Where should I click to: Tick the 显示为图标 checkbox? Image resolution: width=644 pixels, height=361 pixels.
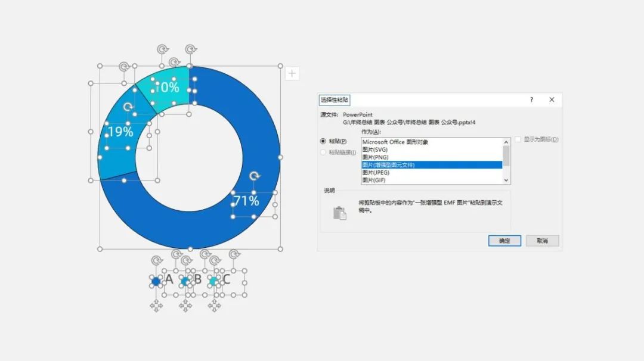pyautogui.click(x=518, y=139)
